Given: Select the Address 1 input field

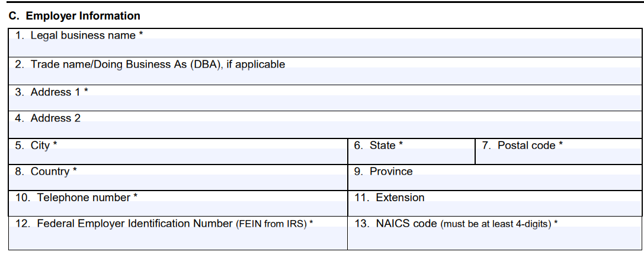Looking at the screenshot, I should (x=326, y=104).
